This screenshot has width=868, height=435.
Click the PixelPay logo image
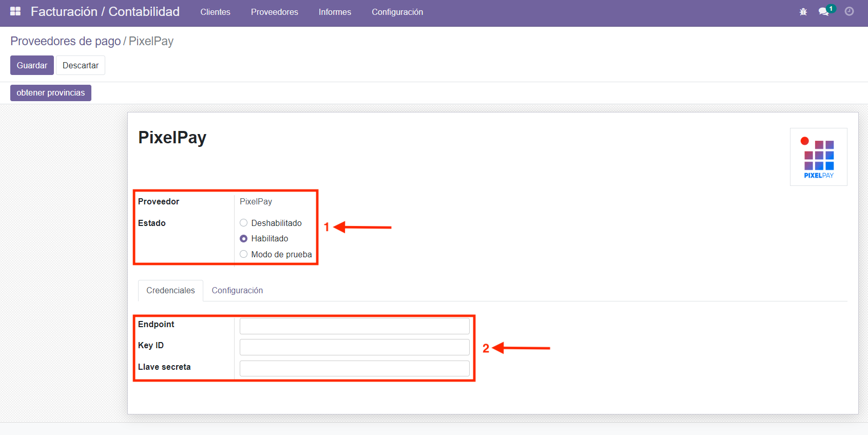click(x=819, y=157)
